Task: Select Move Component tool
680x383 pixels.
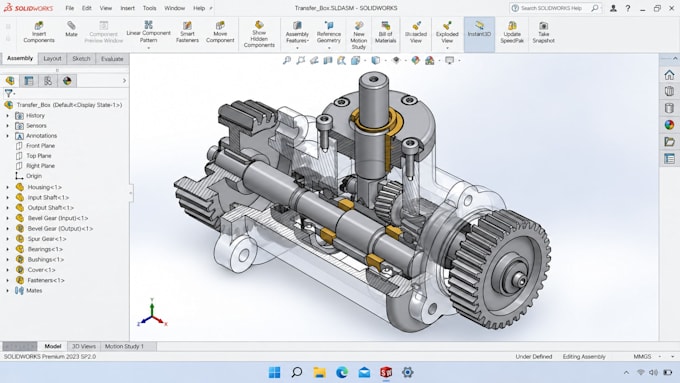Action: click(220, 32)
